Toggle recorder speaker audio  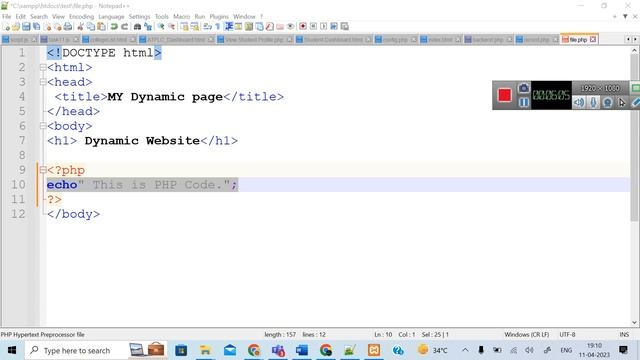(x=579, y=102)
